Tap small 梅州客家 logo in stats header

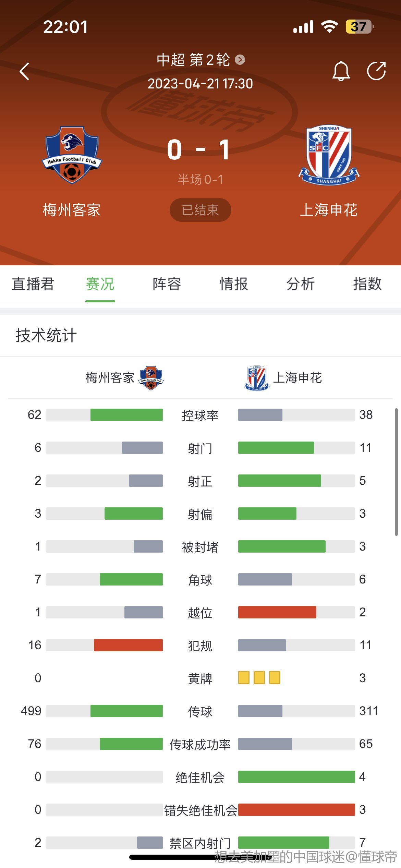point(151,378)
